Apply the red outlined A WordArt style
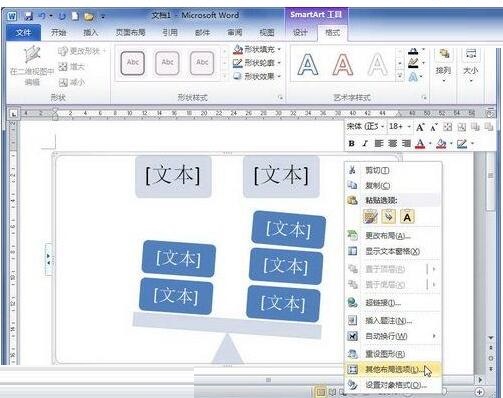 342,64
